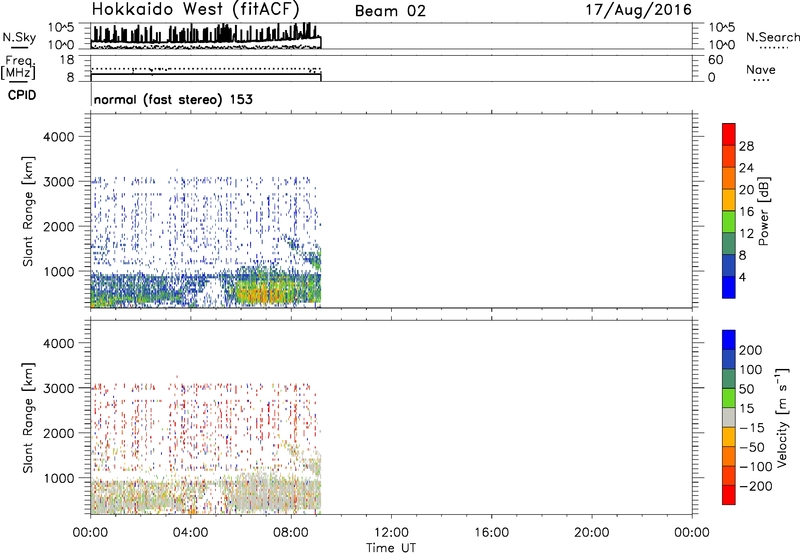Click the bright blue bottom power swatch

[729, 287]
